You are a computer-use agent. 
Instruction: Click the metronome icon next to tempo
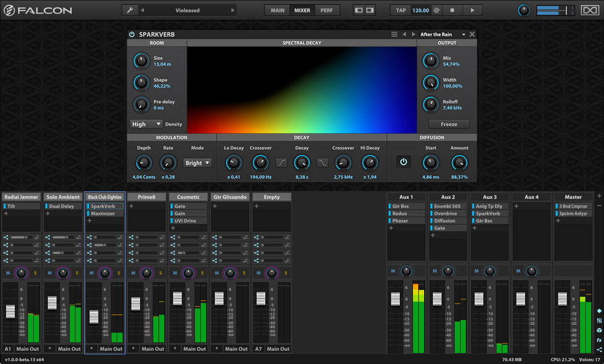(437, 10)
